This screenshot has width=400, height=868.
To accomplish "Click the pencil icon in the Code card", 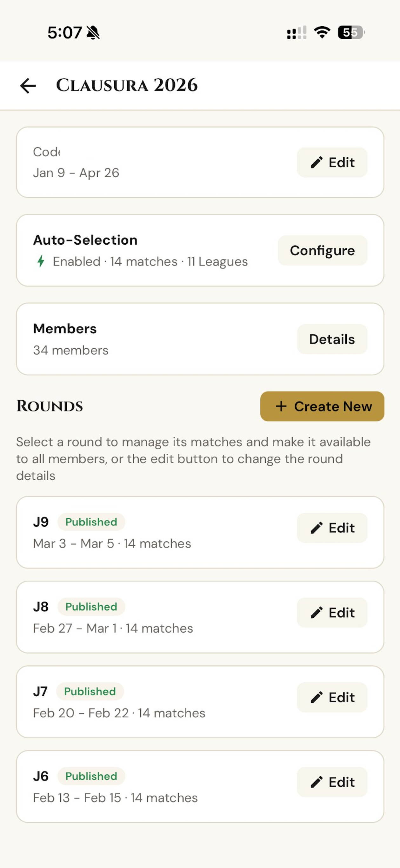I will (317, 162).
